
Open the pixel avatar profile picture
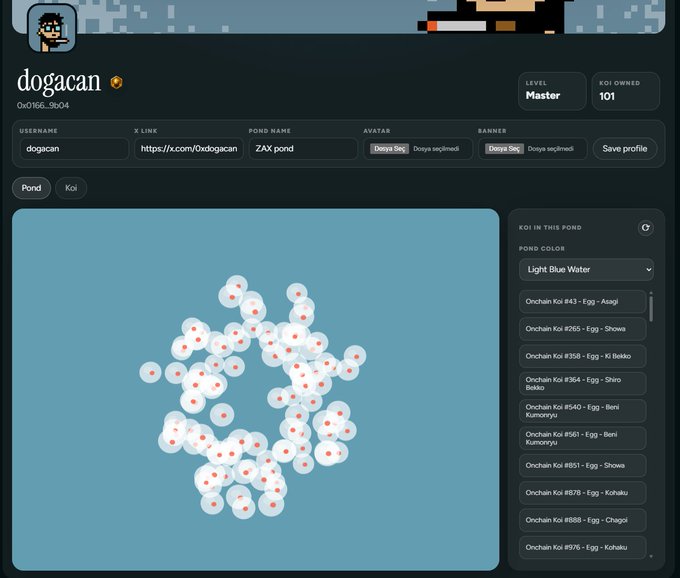(52, 29)
